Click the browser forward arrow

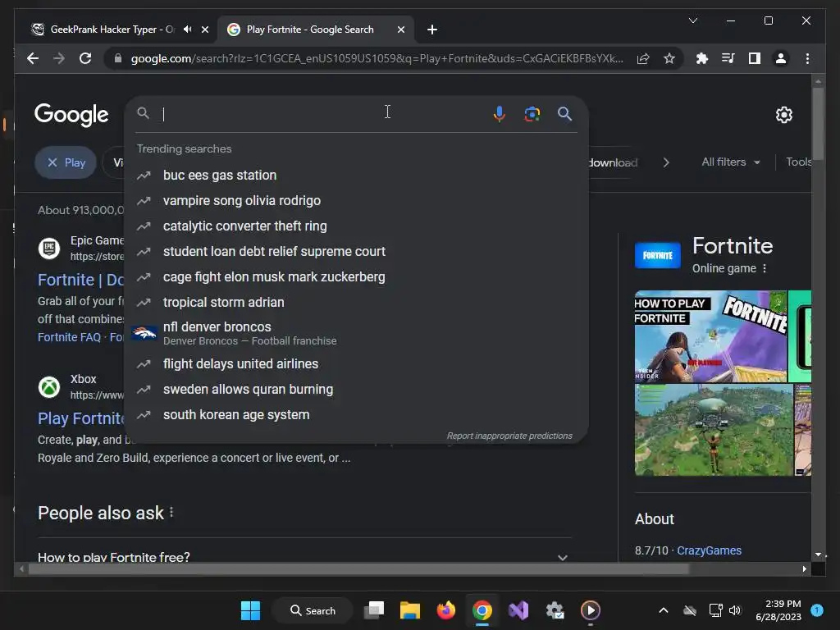[x=59, y=58]
